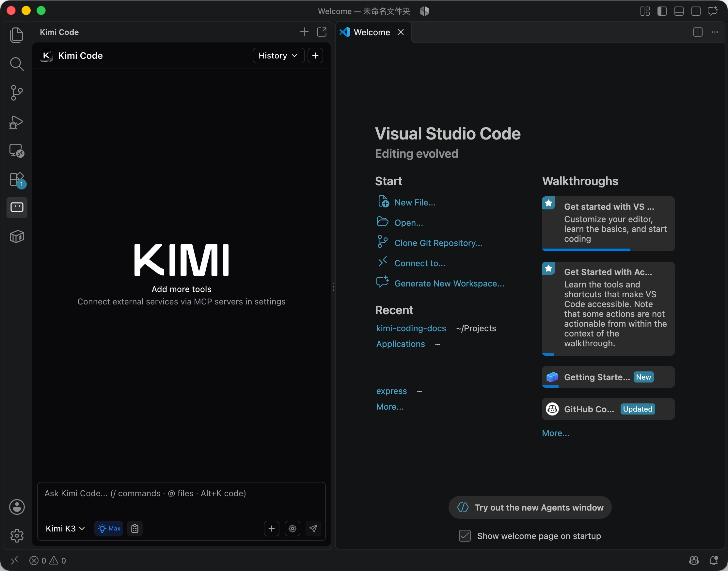Open editor More Actions ellipsis
728x571 pixels.
(715, 32)
